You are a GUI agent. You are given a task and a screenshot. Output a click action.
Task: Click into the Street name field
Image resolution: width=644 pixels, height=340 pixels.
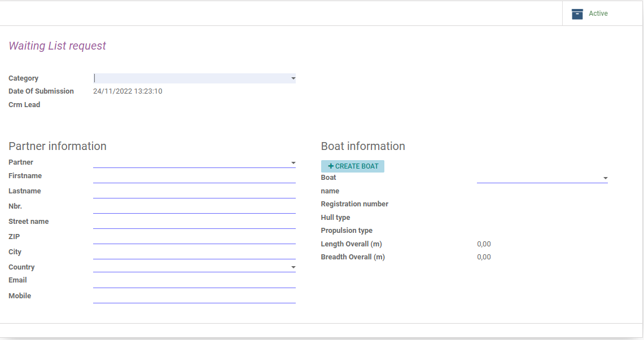(194, 223)
